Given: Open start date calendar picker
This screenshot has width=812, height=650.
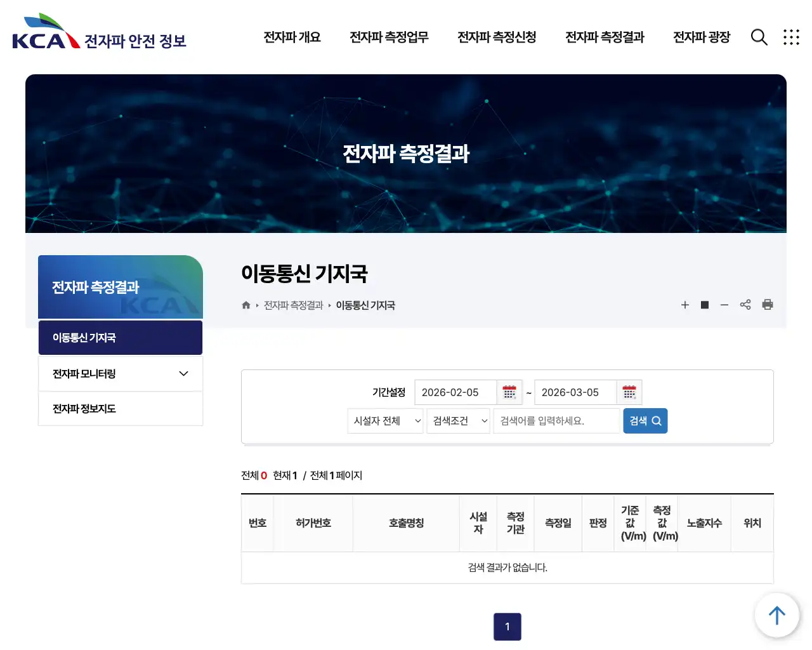Looking at the screenshot, I should tap(509, 392).
